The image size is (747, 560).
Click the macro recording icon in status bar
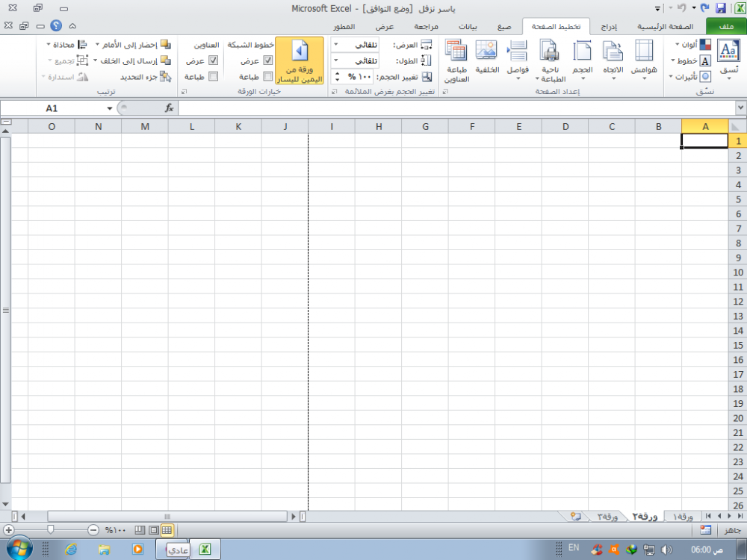click(x=706, y=530)
